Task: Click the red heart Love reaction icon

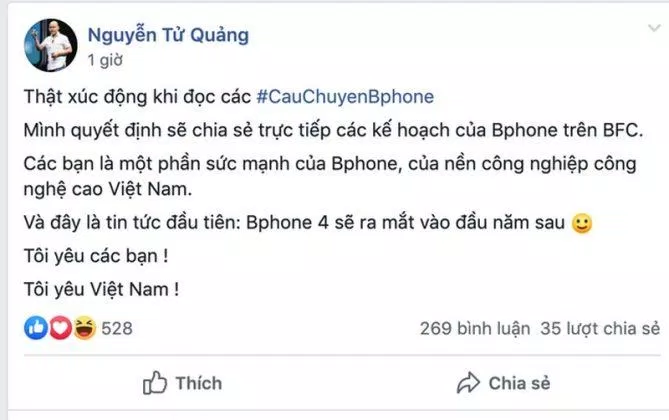Action: point(61,328)
